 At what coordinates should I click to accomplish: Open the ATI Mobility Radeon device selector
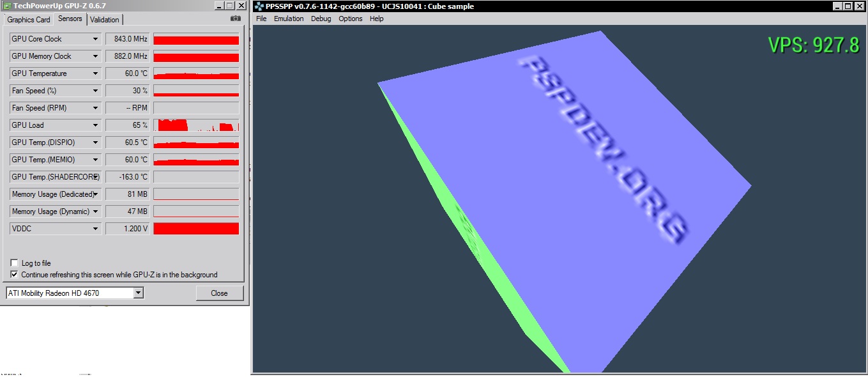[x=138, y=293]
